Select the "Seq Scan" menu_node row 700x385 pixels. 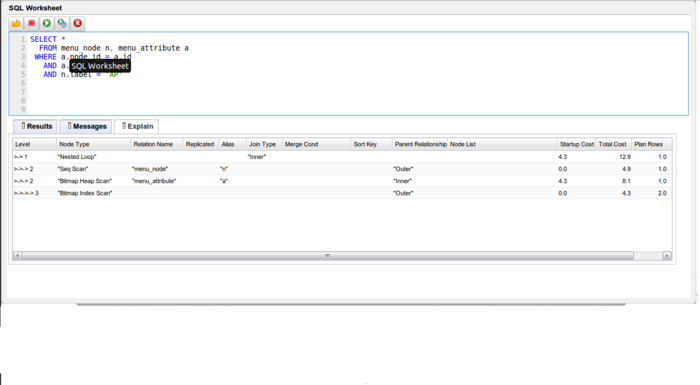[342, 169]
